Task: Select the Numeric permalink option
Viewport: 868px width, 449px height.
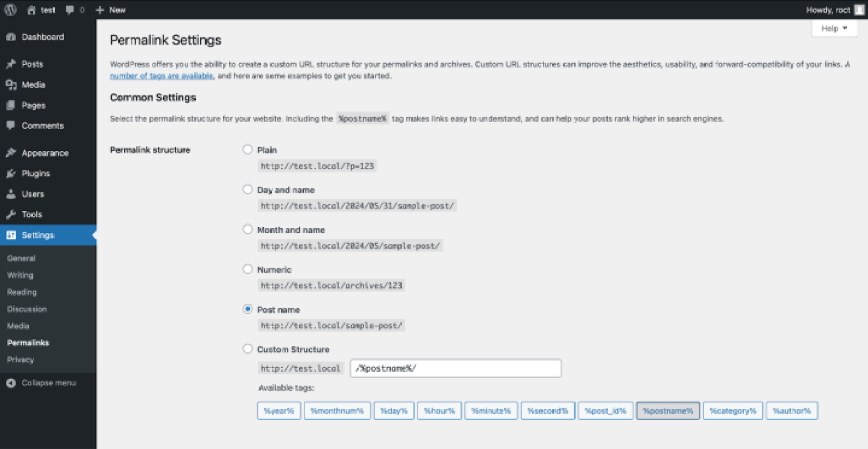Action: [247, 269]
